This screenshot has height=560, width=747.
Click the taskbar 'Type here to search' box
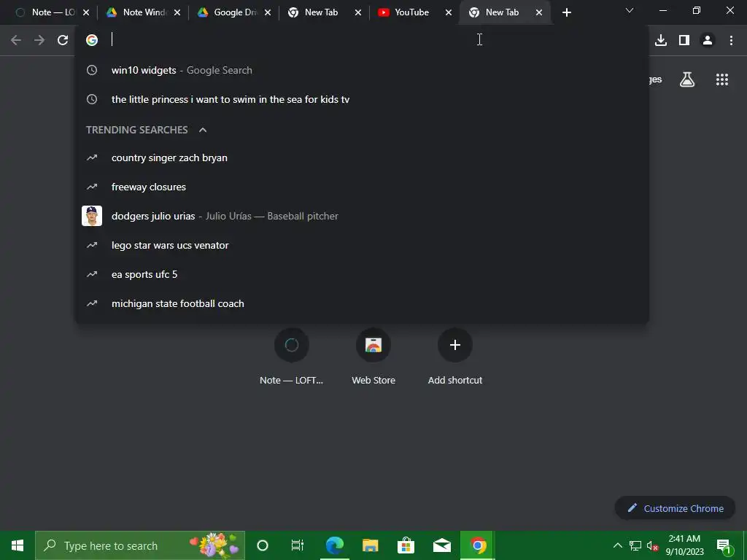pos(140,545)
